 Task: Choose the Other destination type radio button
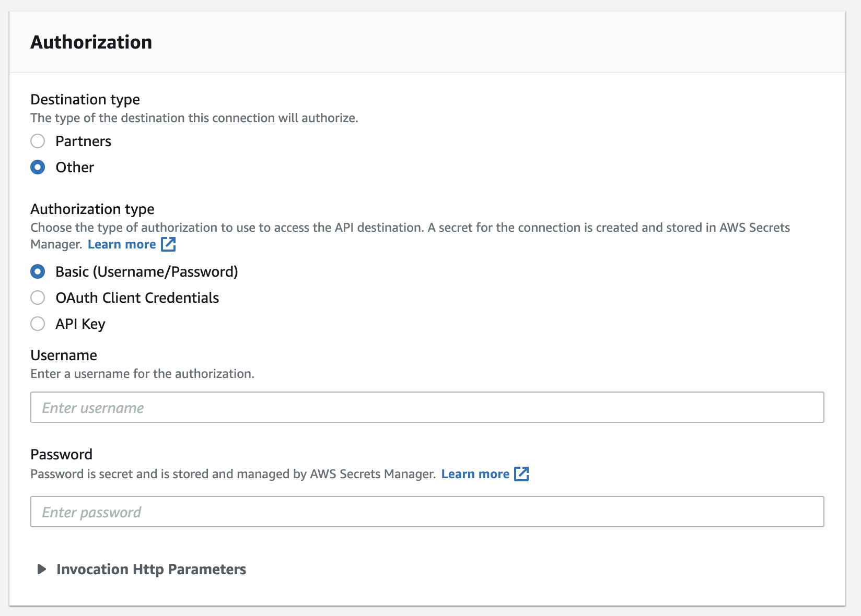tap(38, 167)
